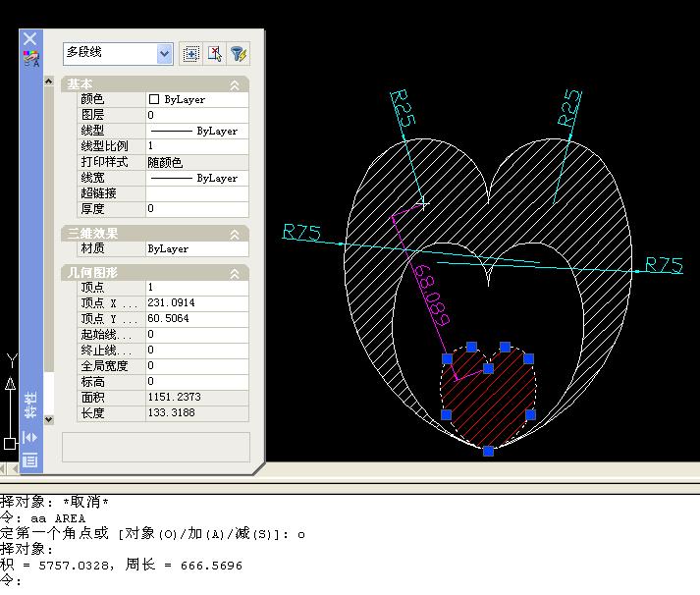The image size is (700, 595).
Task: Click the properties scrollbar down arrow
Action: coord(49,419)
